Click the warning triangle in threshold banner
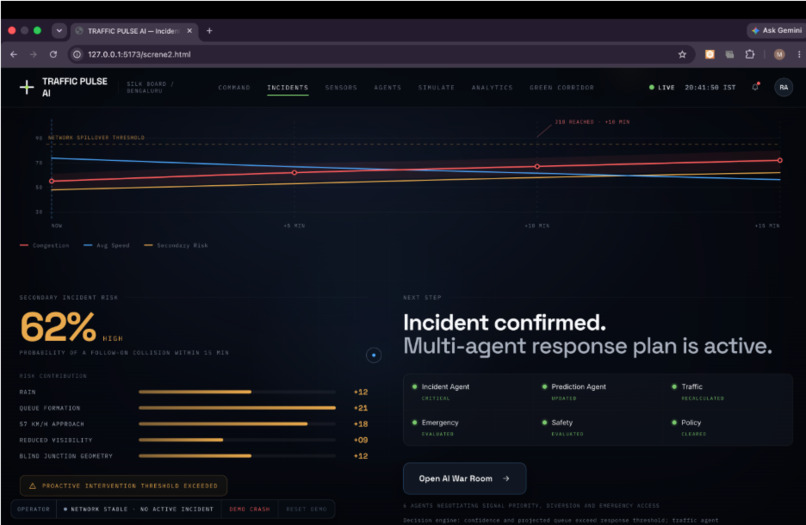 32,485
